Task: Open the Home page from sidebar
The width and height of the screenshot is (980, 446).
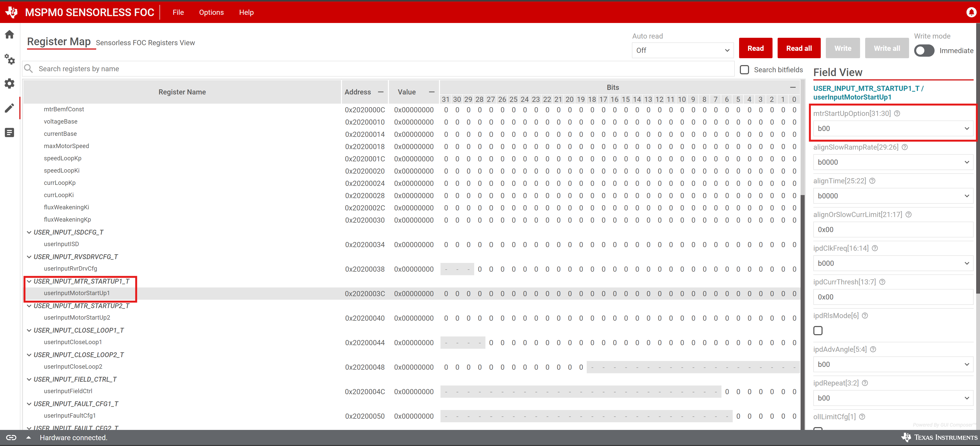Action: click(9, 35)
